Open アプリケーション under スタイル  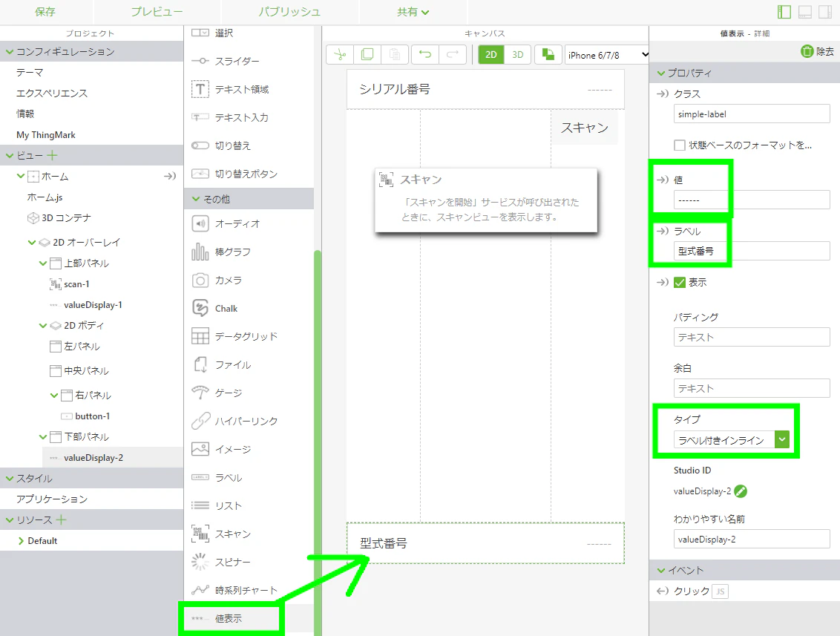pos(52,499)
